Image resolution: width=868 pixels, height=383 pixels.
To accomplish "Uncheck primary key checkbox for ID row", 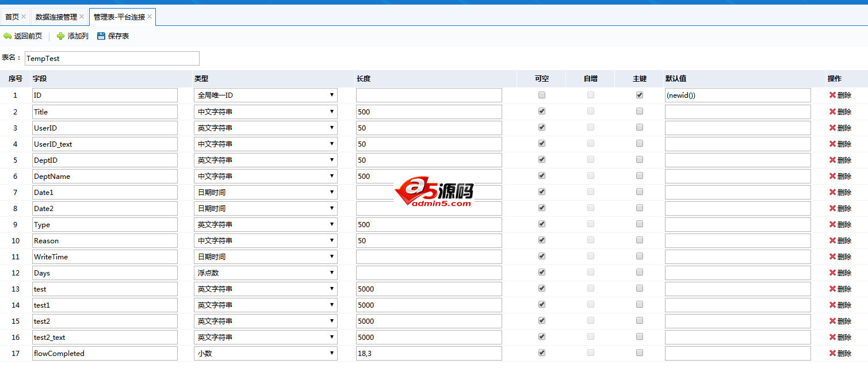I will click(639, 95).
